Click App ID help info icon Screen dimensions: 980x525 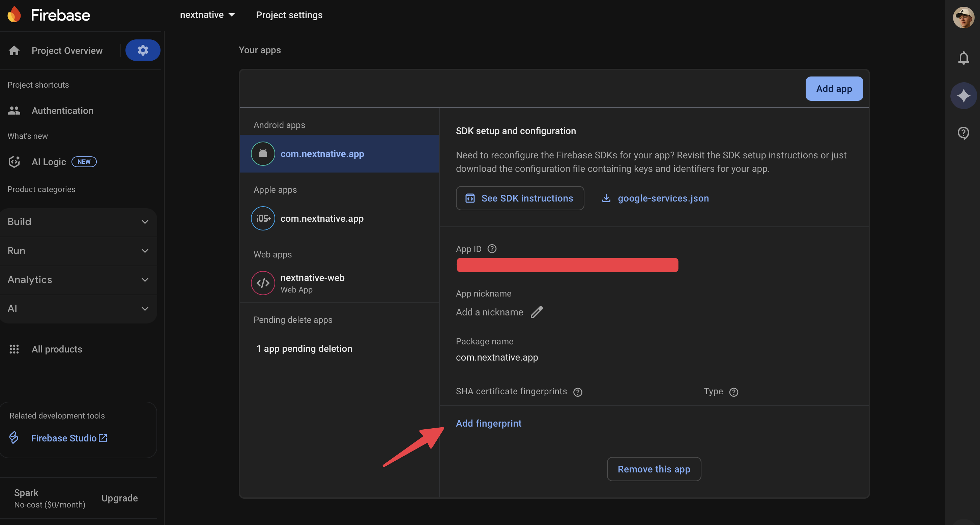coord(492,249)
